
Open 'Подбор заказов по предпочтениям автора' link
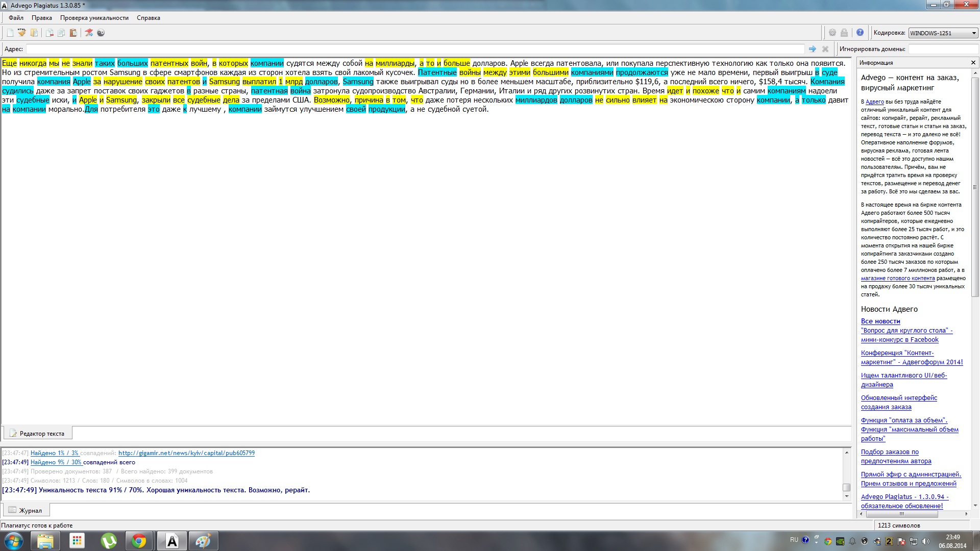click(896, 457)
